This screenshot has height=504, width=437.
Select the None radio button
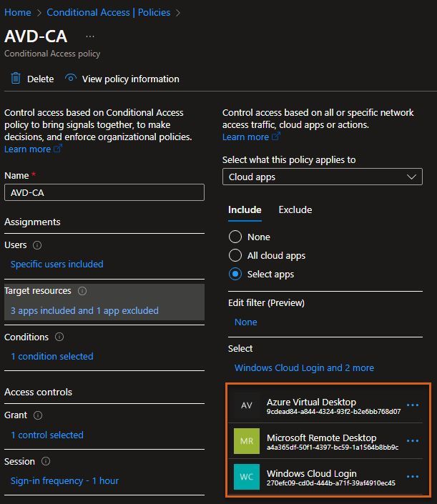tap(235, 237)
